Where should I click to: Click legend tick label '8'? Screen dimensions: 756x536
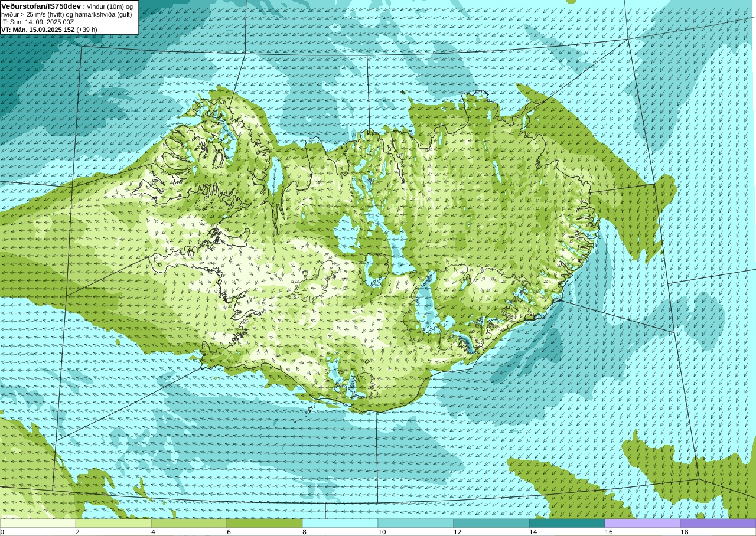click(x=304, y=532)
